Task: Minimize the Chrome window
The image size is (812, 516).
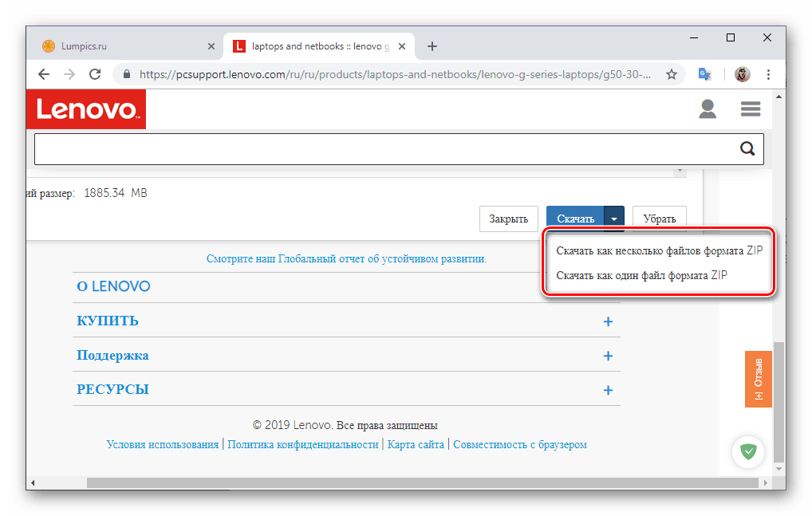Action: click(694, 37)
